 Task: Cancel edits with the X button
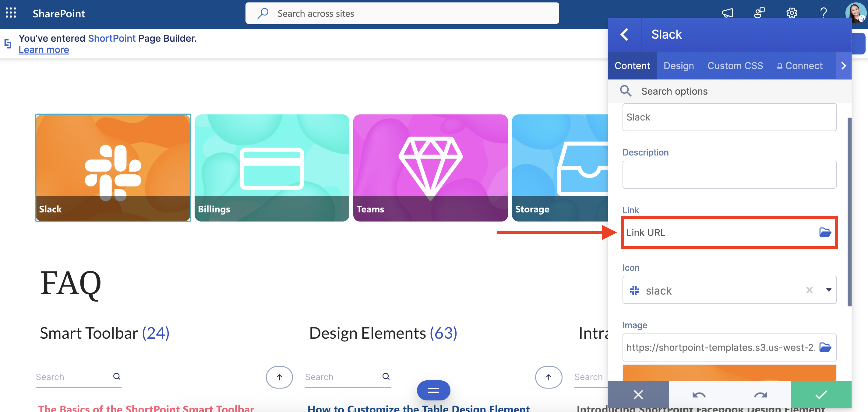[638, 394]
